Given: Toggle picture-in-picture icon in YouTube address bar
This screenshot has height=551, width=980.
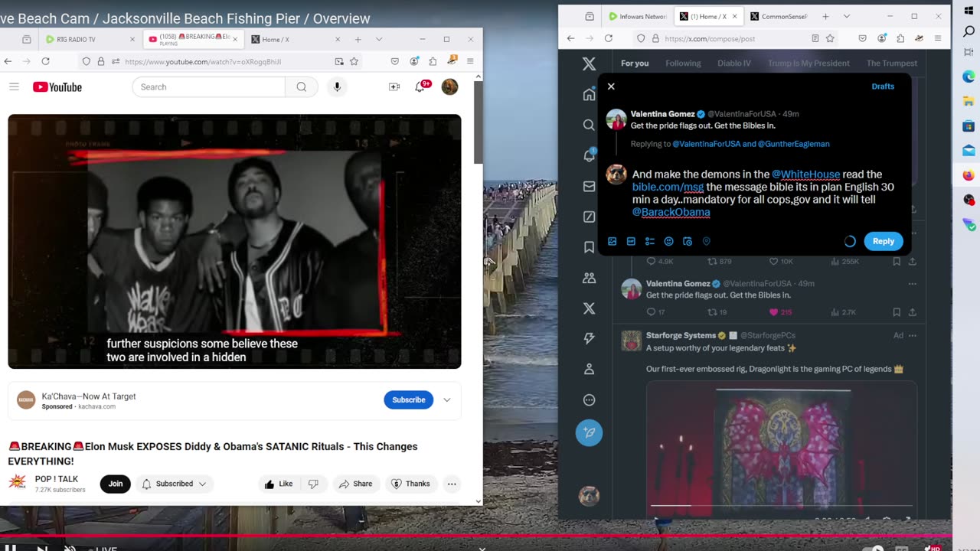Looking at the screenshot, I should tap(339, 61).
